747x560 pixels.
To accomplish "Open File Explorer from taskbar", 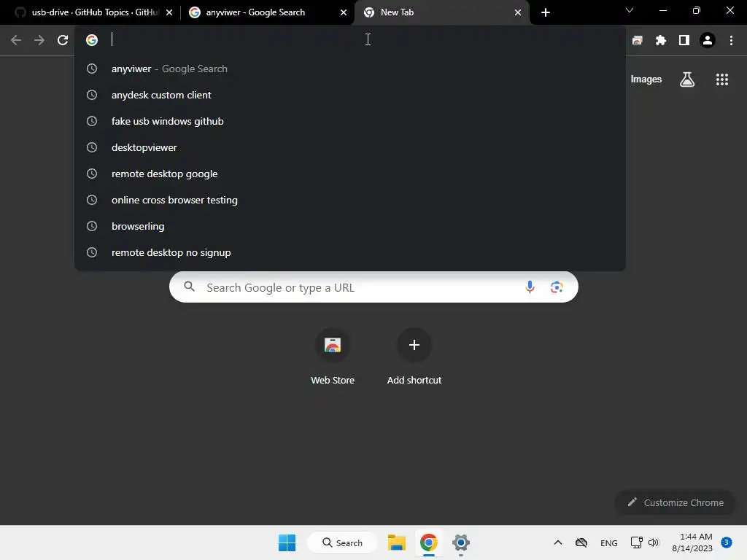I will (396, 542).
